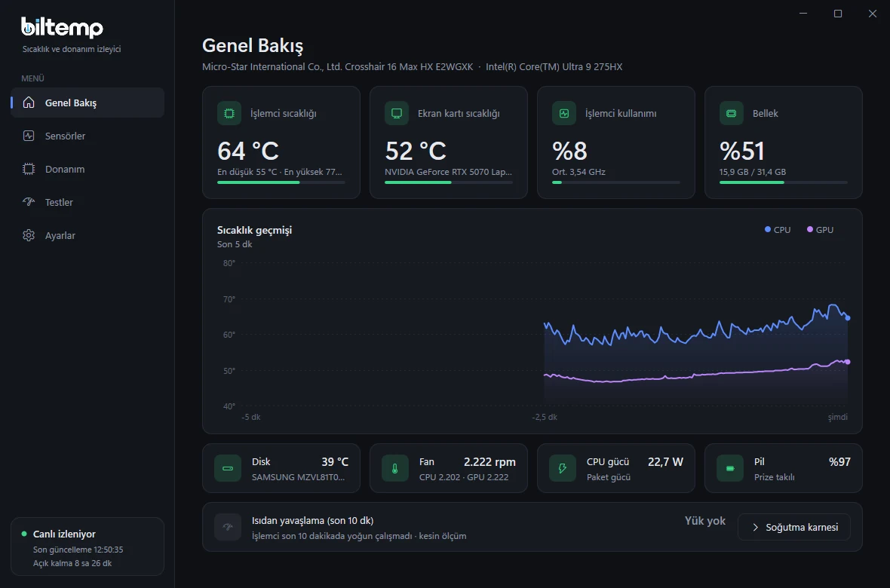Click the 22,7 W CPU power value
Screen dimensions: 890x588
coord(665,461)
